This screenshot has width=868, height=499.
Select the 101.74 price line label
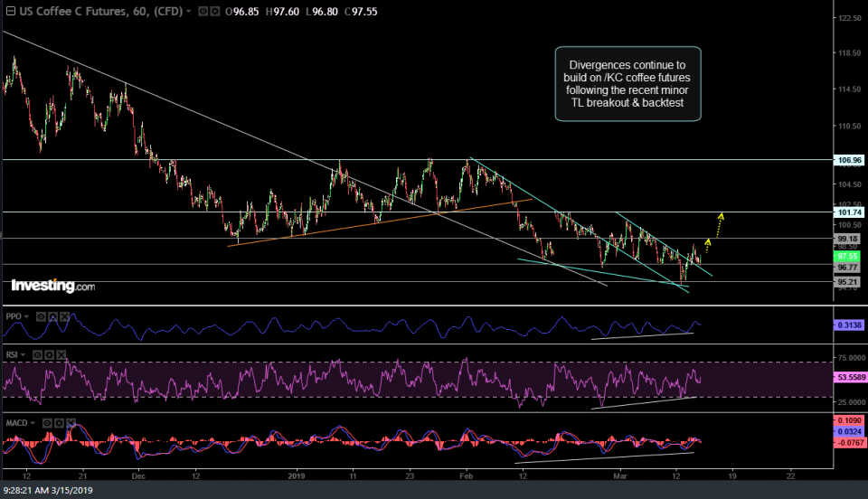(846, 212)
